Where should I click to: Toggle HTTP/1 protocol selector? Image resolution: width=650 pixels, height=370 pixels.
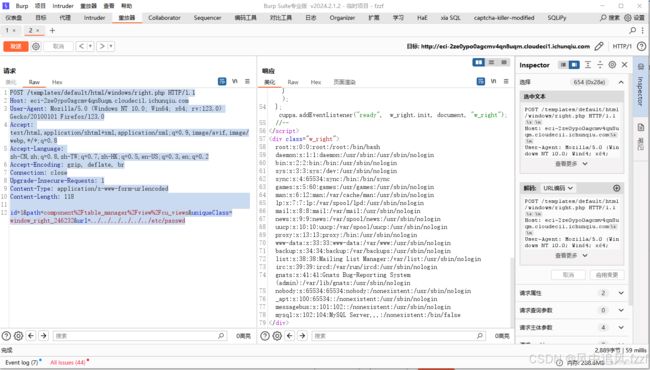point(622,46)
